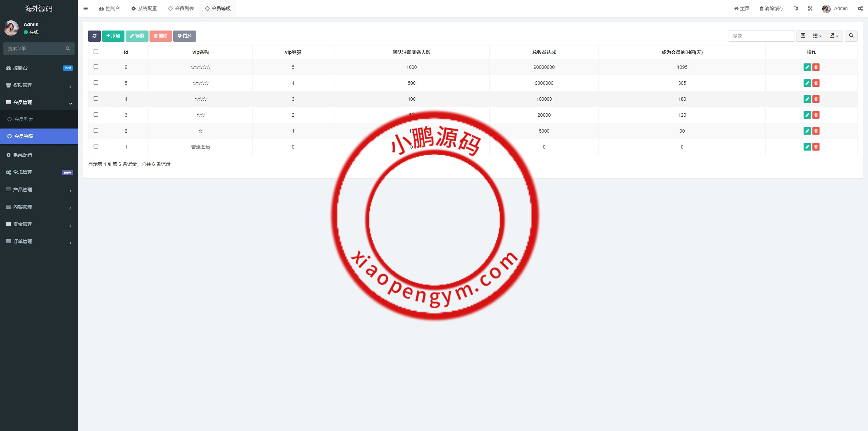Open 会员等级 in the sidebar
Image resolution: width=868 pixels, height=431 pixels.
[x=39, y=136]
